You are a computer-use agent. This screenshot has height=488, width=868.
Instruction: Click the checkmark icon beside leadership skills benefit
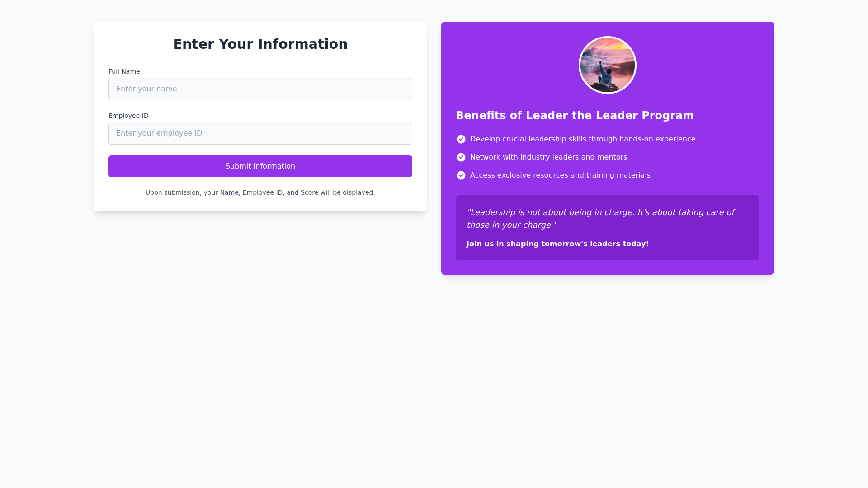coord(461,139)
